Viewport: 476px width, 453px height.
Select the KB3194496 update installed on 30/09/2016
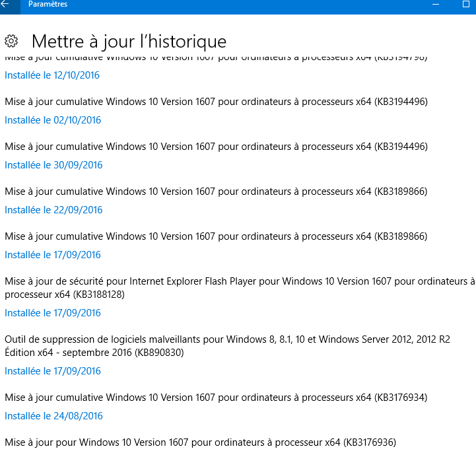[x=216, y=147]
